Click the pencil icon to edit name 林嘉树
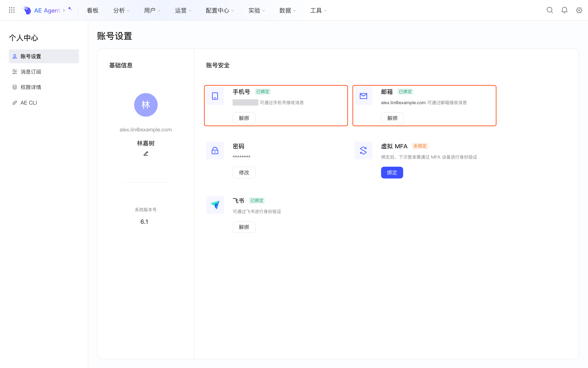Viewport: 588px width, 368px height. (146, 154)
